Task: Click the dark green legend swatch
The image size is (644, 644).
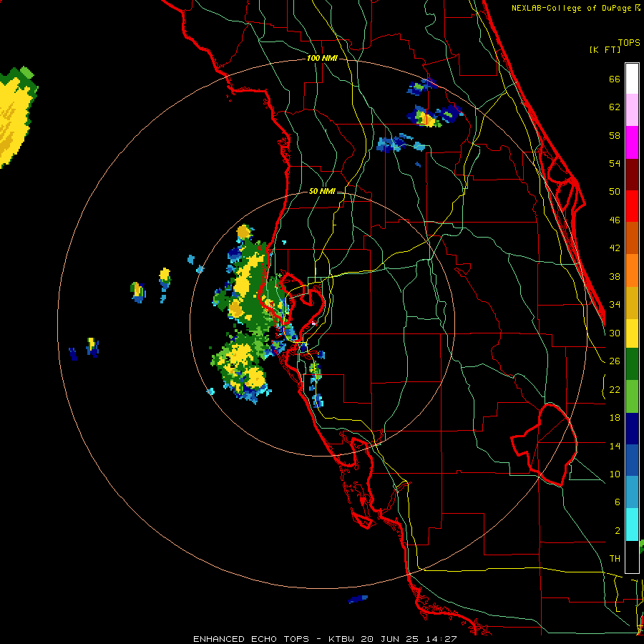Action: click(x=632, y=364)
